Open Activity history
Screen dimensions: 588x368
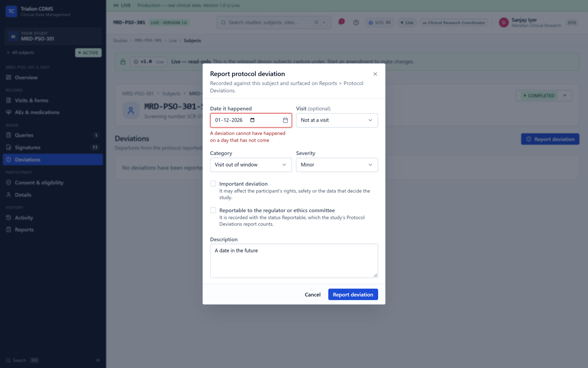(x=53, y=218)
